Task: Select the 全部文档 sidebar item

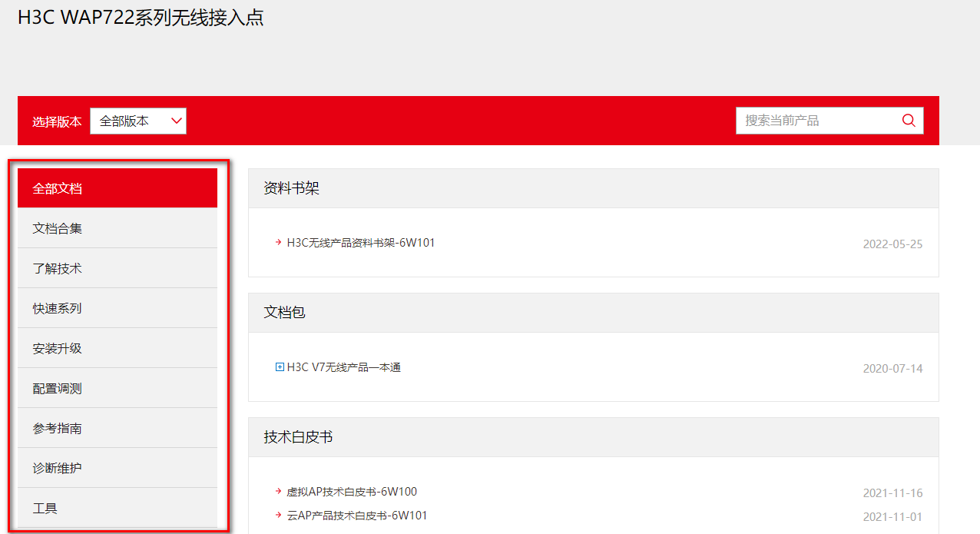Action: pyautogui.click(x=118, y=188)
